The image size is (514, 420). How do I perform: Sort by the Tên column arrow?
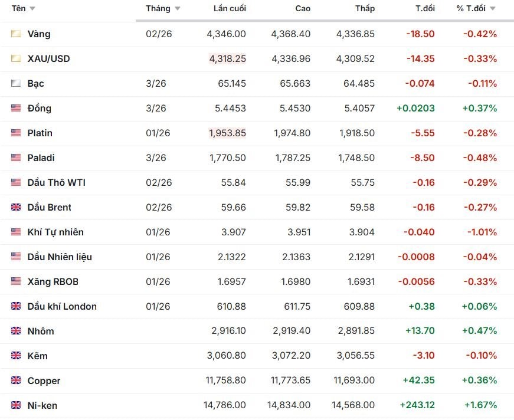[x=32, y=9]
